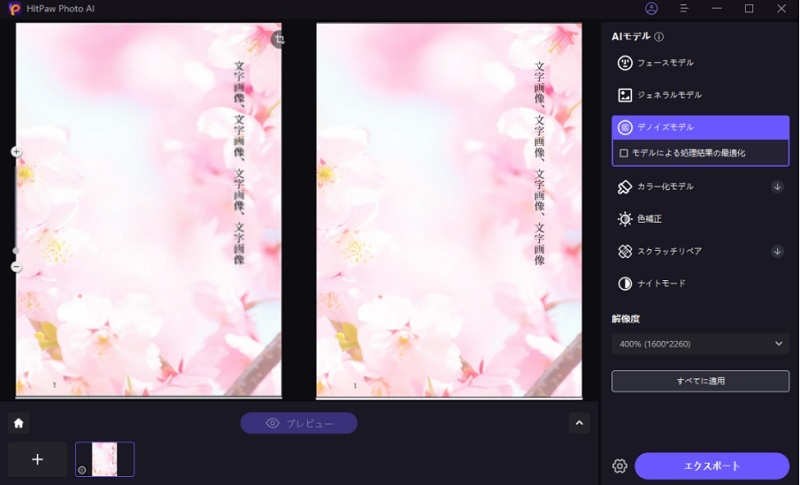Click the original image on left
The image size is (800, 485).
[148, 210]
